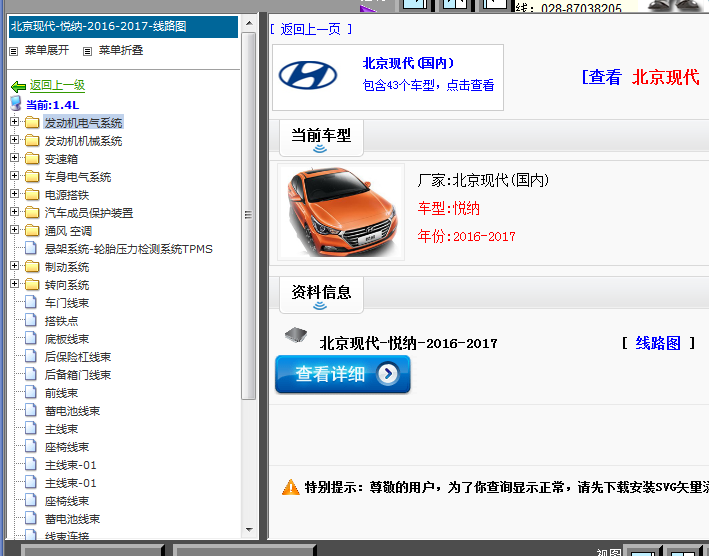
Task: Click the document icon beside 搭铁点
Action: [31, 320]
